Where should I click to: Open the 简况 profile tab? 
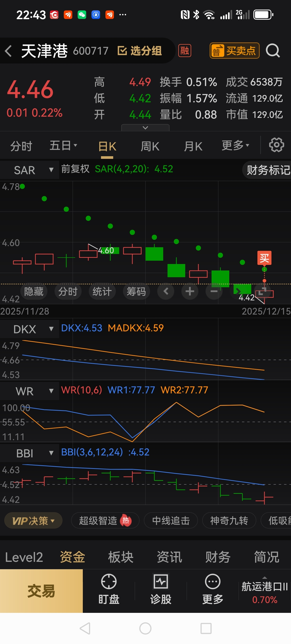pyautogui.click(x=267, y=557)
